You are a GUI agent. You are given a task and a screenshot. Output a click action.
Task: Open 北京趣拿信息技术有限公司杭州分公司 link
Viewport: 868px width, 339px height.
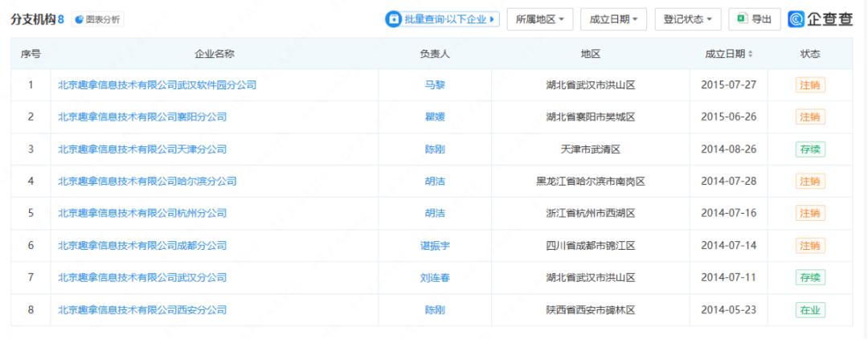coord(142,214)
